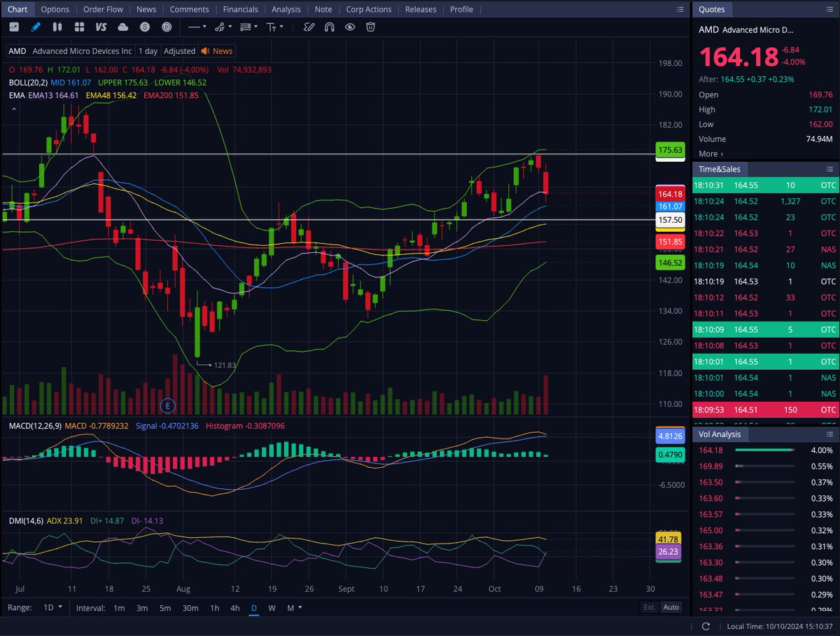Open the Profile tab
This screenshot has width=840, height=636.
point(461,9)
